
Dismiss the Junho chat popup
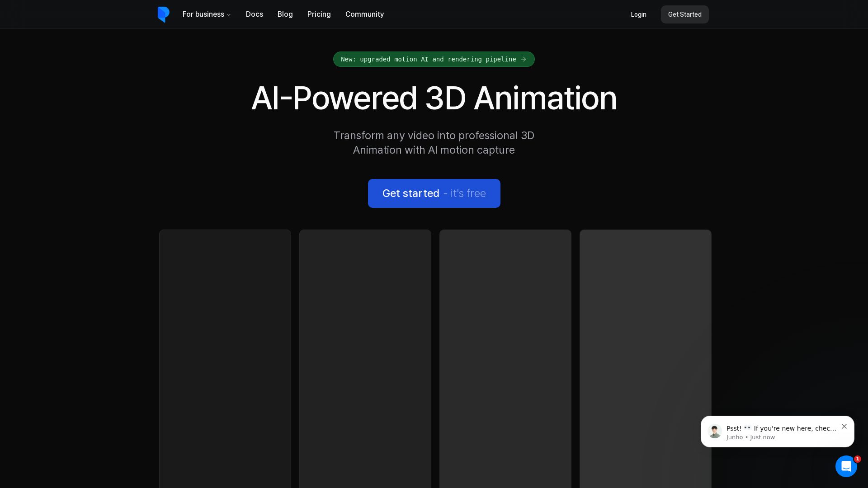pyautogui.click(x=844, y=427)
